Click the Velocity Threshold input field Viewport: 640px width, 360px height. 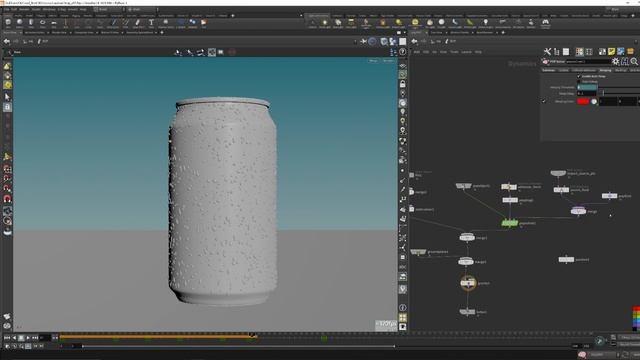coord(587,87)
